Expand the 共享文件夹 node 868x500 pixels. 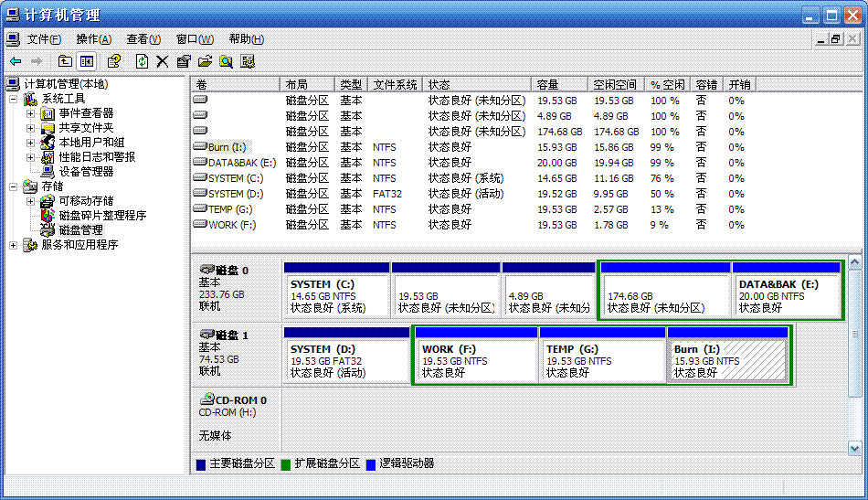[30, 128]
